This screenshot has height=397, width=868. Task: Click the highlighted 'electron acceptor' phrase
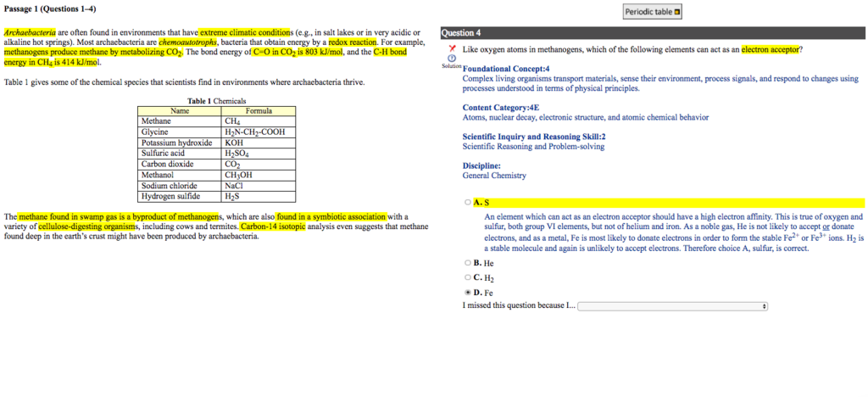[770, 49]
